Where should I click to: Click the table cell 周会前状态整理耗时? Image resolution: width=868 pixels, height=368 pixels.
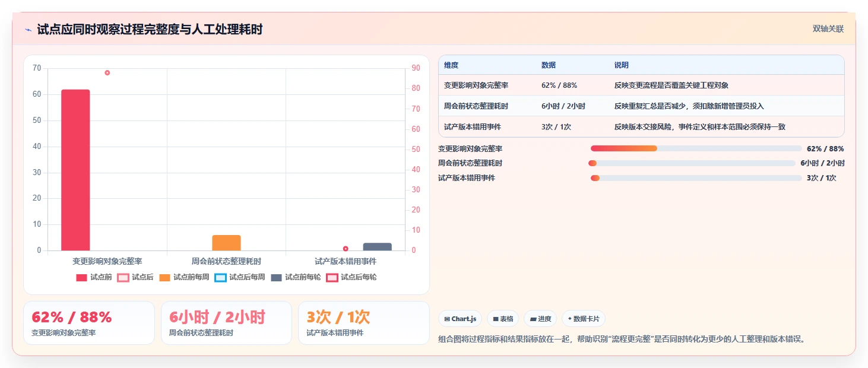[476, 106]
